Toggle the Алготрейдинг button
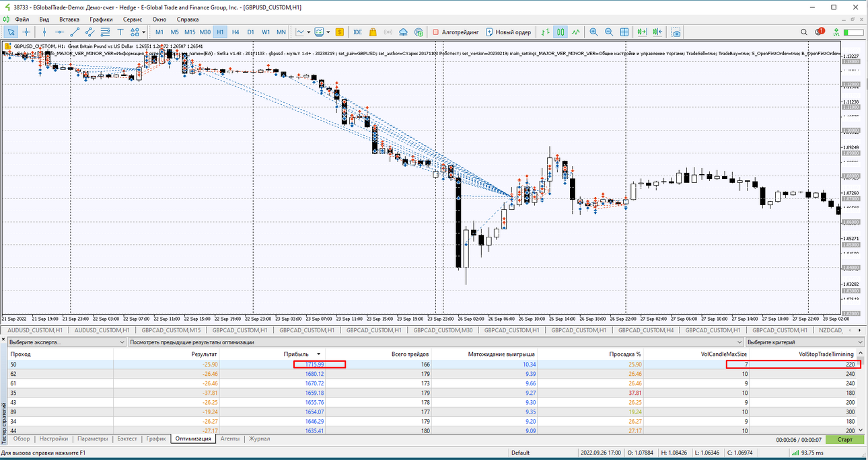This screenshot has height=460, width=868. [x=456, y=32]
